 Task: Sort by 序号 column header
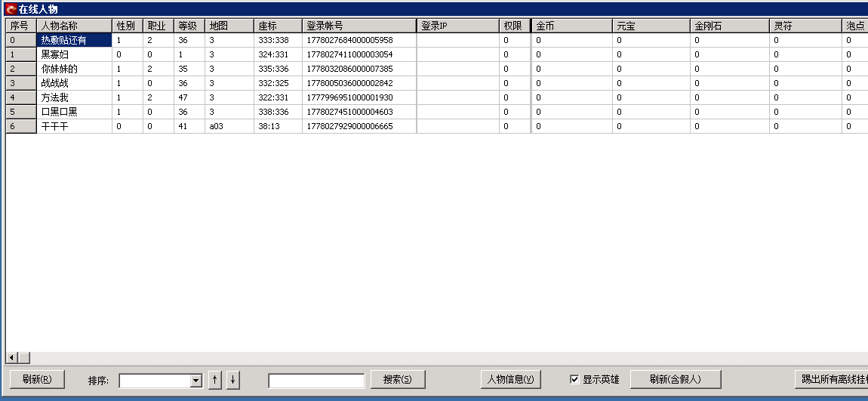[x=21, y=26]
